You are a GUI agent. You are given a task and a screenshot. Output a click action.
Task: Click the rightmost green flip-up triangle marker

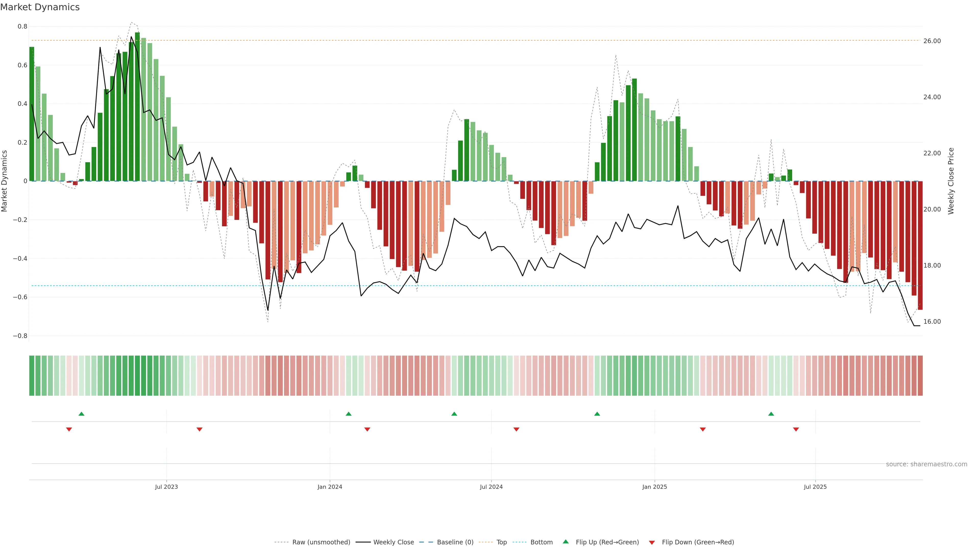pos(771,414)
